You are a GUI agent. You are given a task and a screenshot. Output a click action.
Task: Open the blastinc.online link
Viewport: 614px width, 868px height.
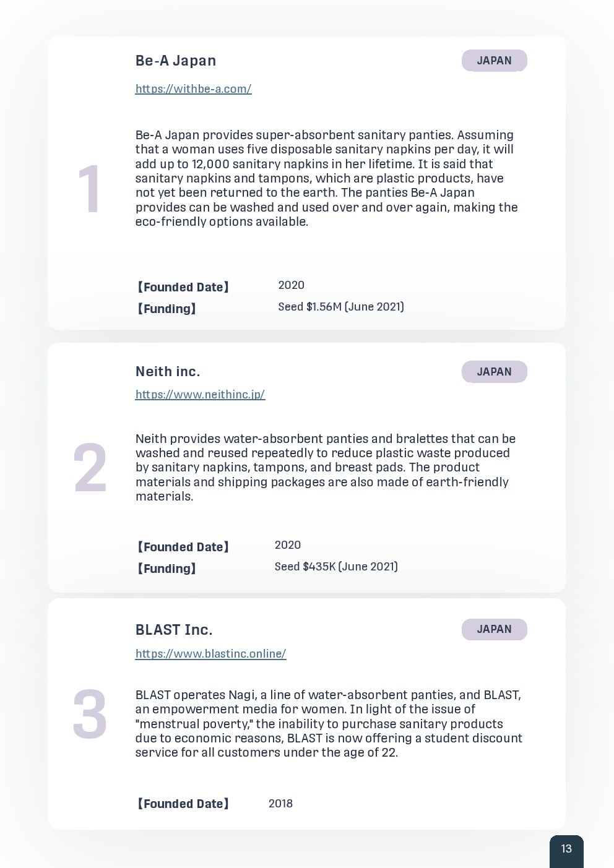(x=210, y=654)
